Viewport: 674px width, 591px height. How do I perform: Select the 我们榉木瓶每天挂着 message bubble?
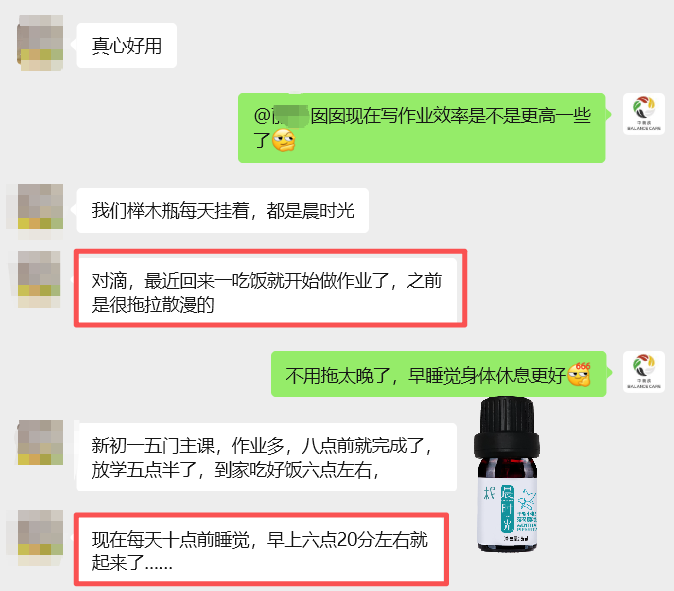point(223,211)
